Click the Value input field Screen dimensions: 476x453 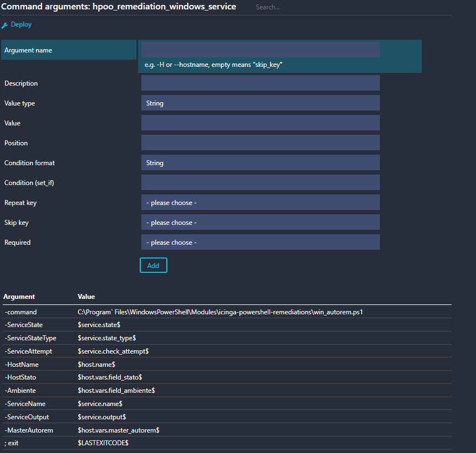point(260,123)
